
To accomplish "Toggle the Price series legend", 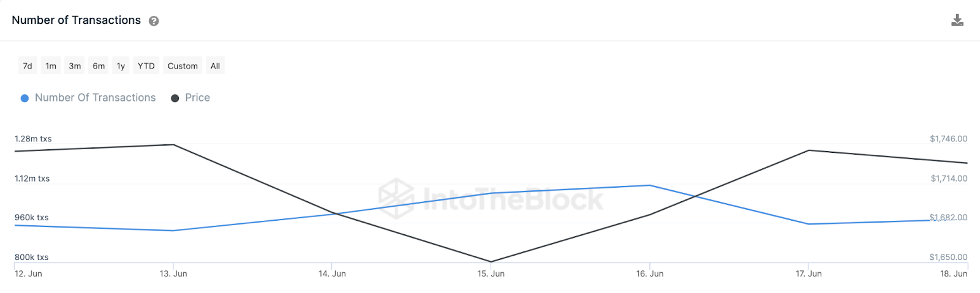I will point(197,98).
